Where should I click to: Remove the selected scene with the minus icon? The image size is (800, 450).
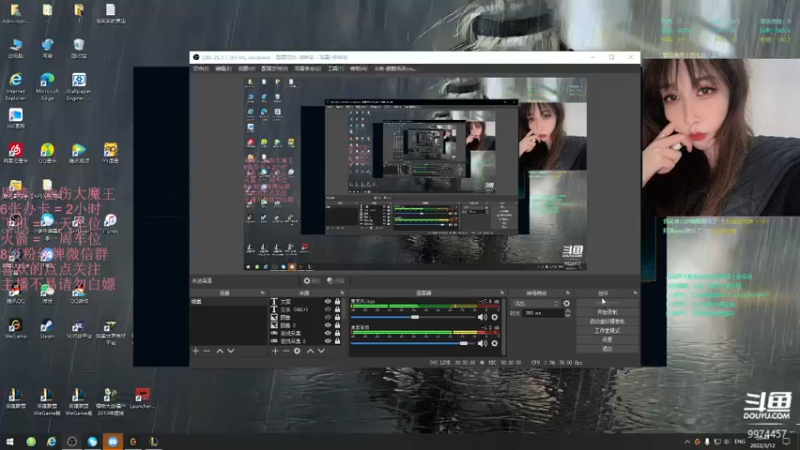tap(207, 351)
